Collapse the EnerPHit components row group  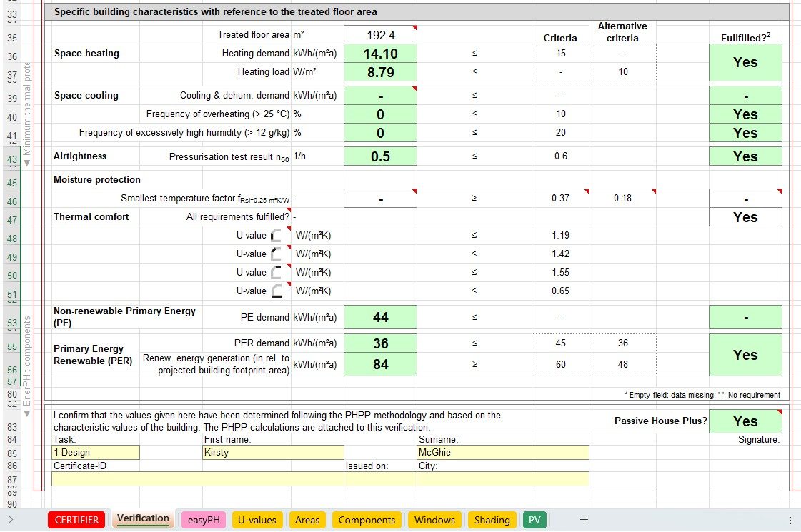coord(27,413)
